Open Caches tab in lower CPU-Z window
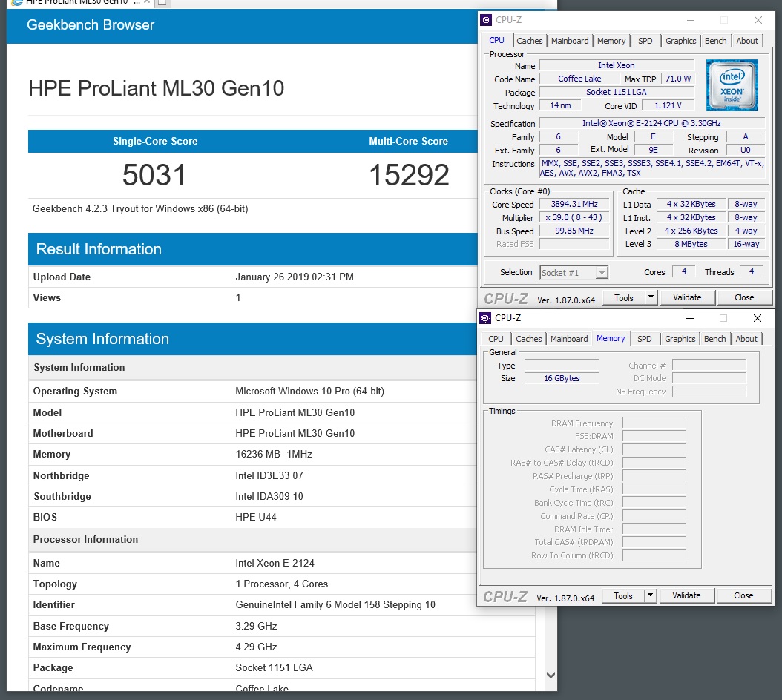 (529, 339)
